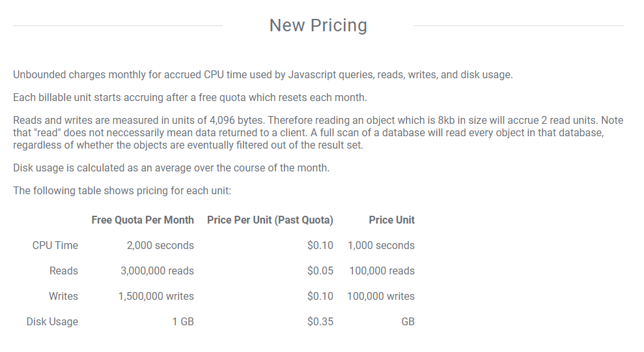Viewport: 644px width, 352px height.
Task: Click the 2,000 seconds quota cell
Action: pos(160,246)
